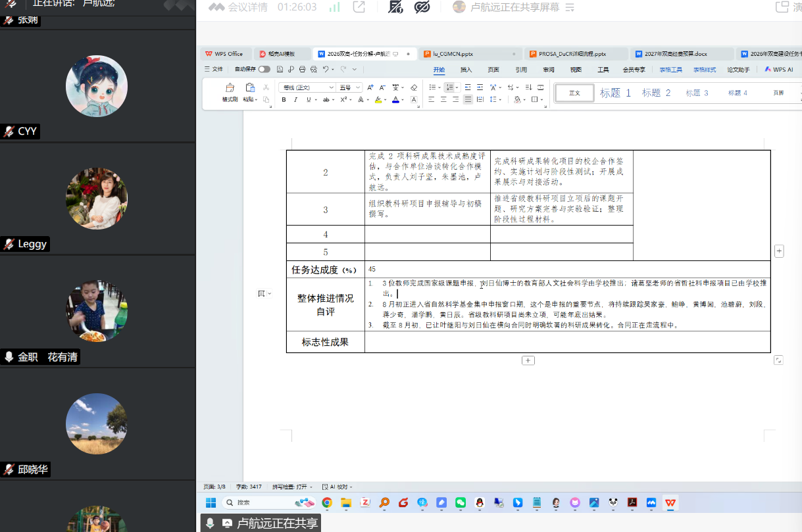
Task: Switch to the 页面 ribbon tab
Action: point(493,69)
